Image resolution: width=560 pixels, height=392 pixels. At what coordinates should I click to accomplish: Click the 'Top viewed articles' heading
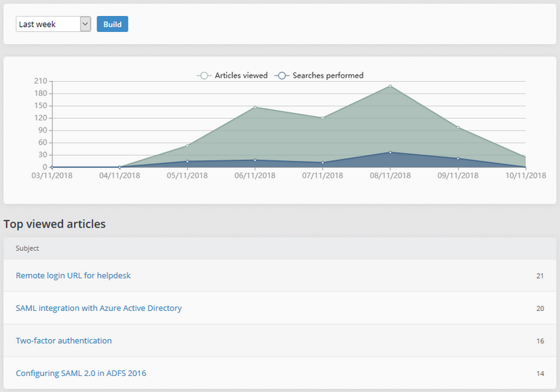pyautogui.click(x=54, y=224)
